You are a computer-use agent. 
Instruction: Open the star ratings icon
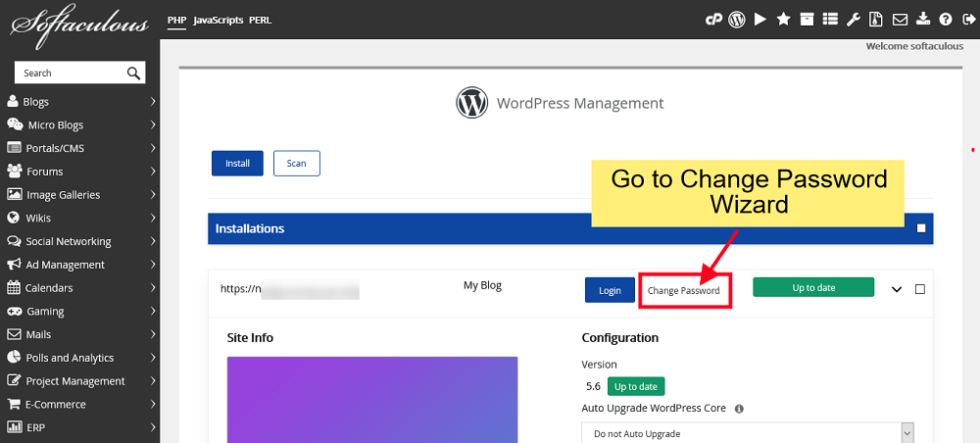[783, 20]
